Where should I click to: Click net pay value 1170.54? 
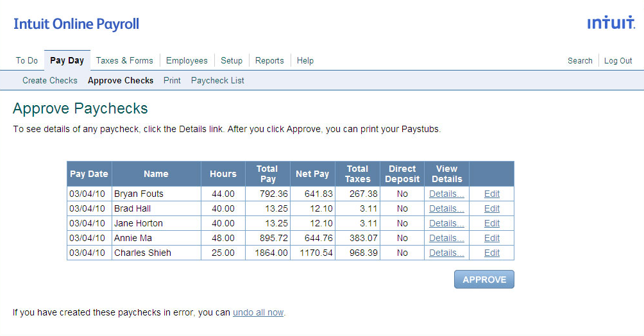click(316, 253)
